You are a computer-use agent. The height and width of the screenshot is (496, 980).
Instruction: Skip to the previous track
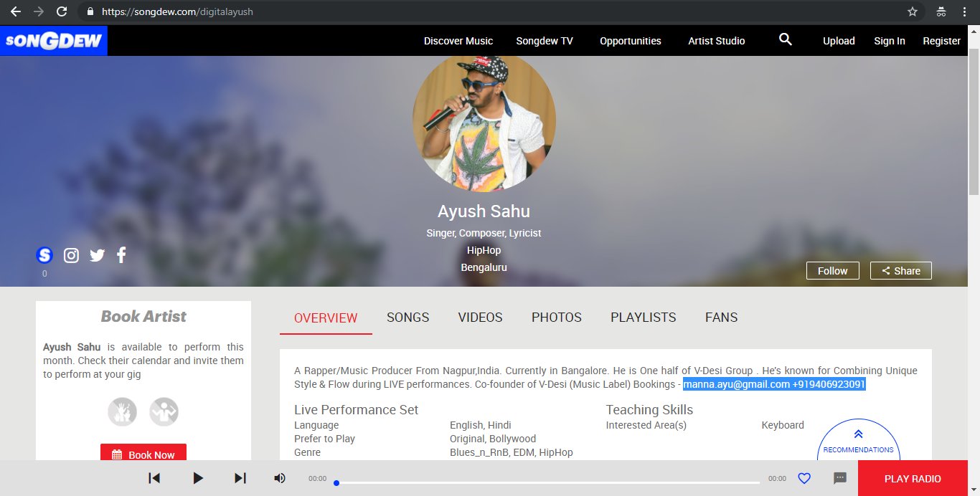click(154, 478)
